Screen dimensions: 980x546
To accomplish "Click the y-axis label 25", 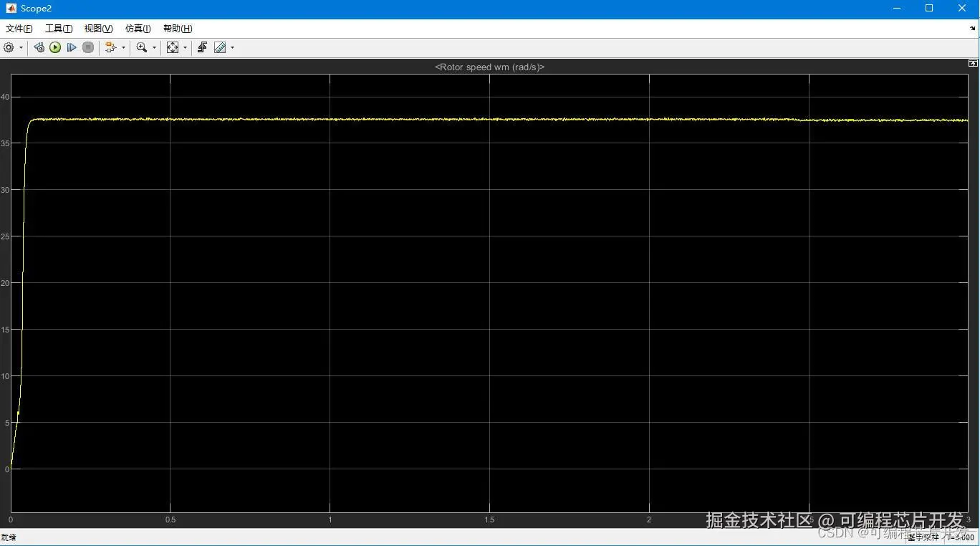I will point(5,236).
